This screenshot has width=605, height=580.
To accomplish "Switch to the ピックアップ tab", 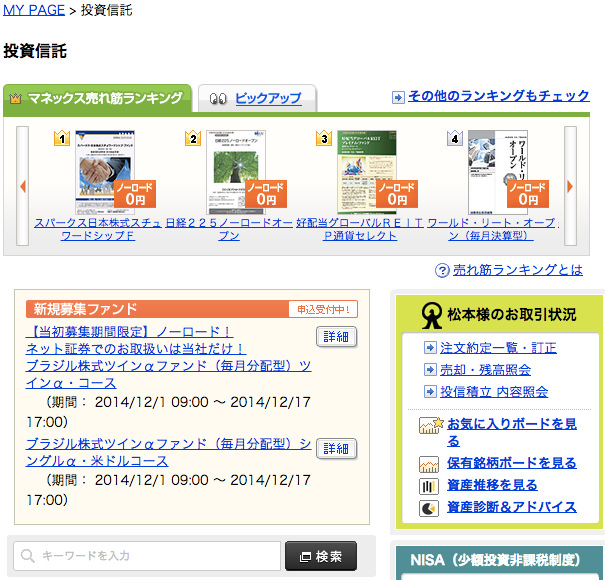I will point(257,98).
